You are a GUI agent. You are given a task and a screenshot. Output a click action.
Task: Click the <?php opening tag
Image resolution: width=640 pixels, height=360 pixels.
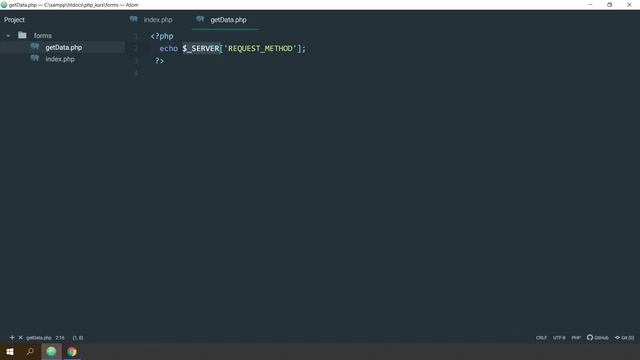(x=162, y=36)
